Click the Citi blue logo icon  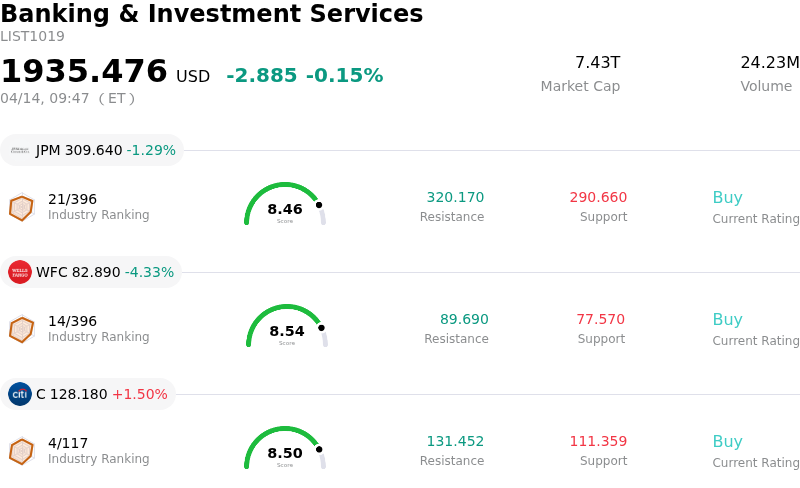click(20, 394)
